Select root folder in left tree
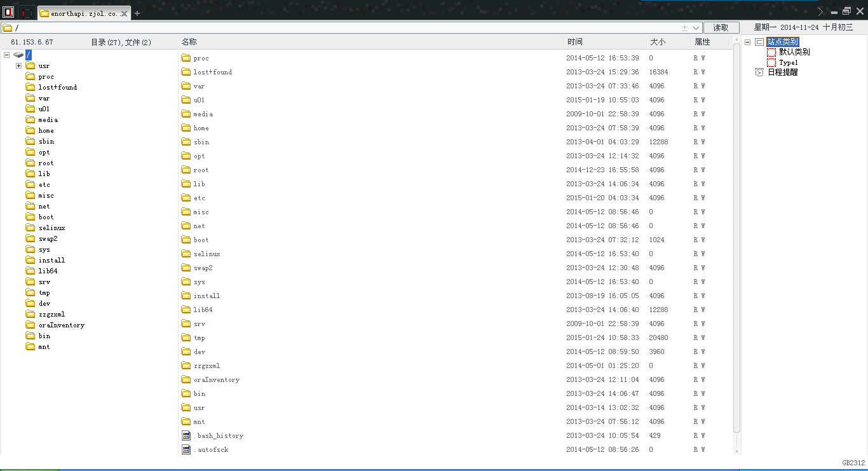868x471 pixels. (x=46, y=163)
